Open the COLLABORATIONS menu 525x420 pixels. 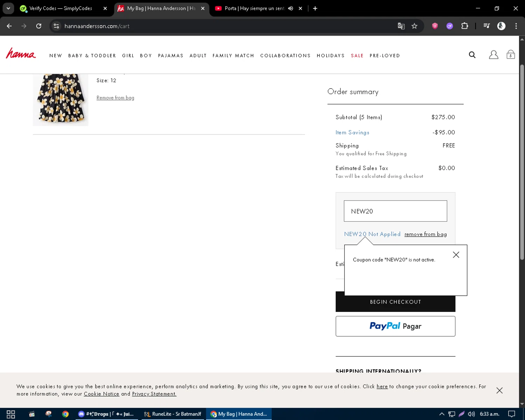coord(285,56)
